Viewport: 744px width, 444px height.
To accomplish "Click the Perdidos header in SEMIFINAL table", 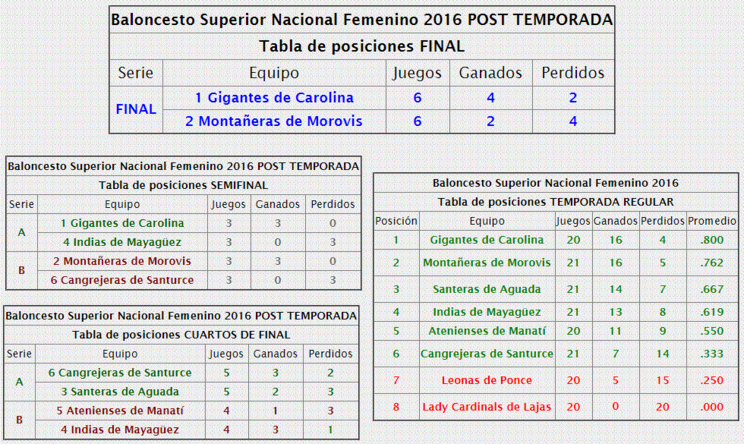I will tap(333, 204).
